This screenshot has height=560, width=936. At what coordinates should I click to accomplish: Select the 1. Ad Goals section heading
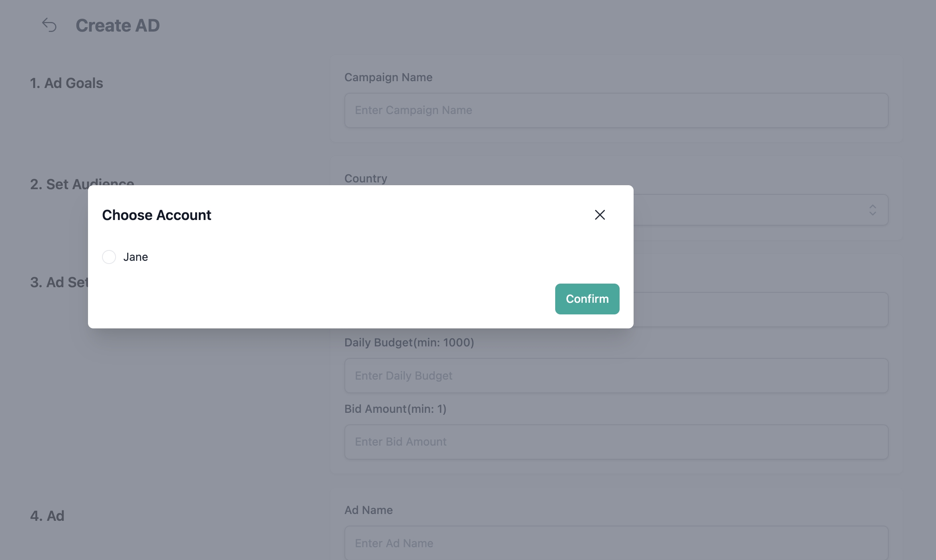tap(66, 83)
